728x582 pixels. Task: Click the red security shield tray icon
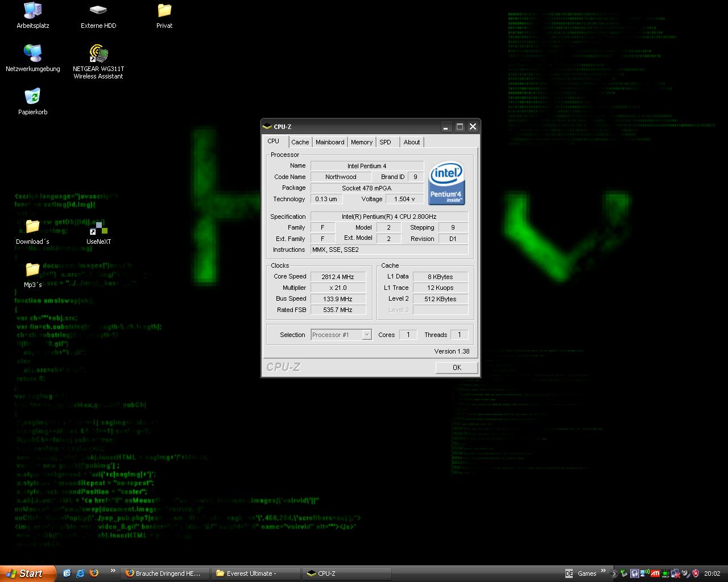696,573
